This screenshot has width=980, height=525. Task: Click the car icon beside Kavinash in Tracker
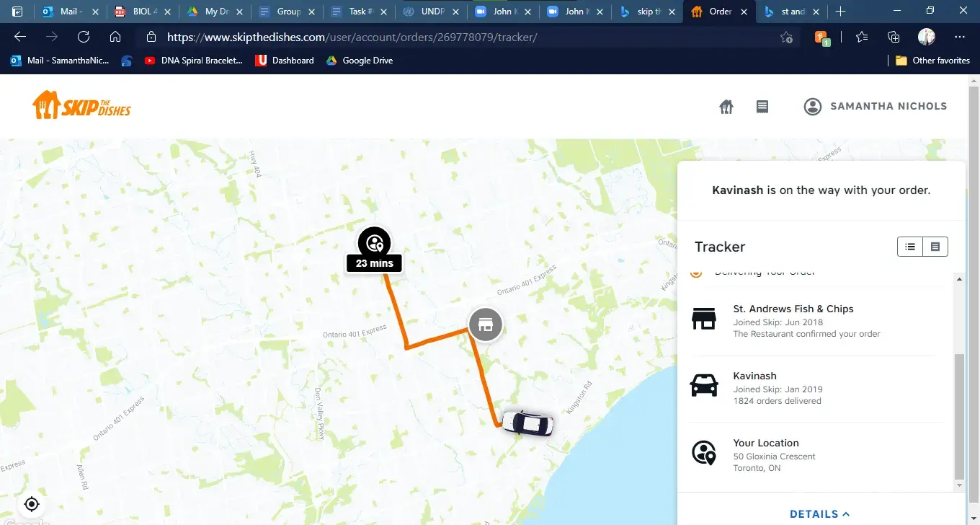point(704,385)
